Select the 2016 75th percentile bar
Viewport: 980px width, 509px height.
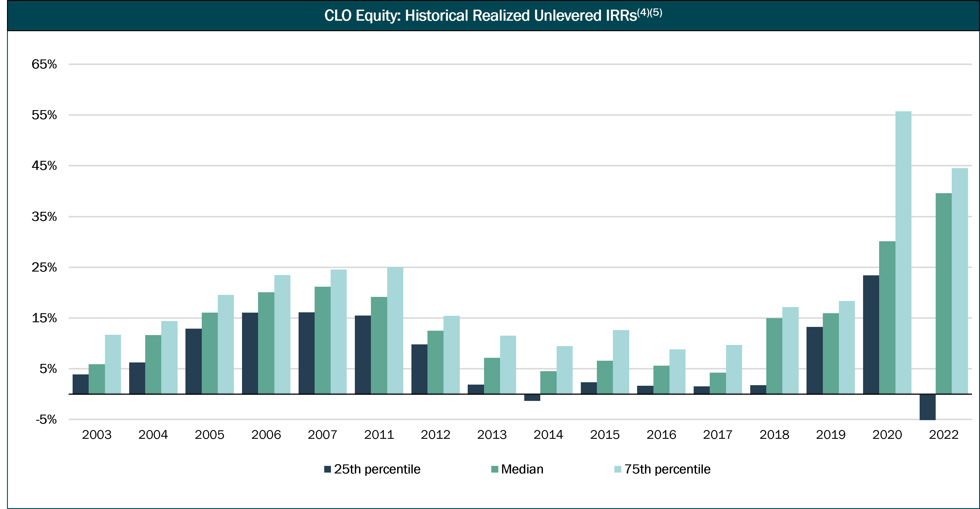(x=678, y=371)
